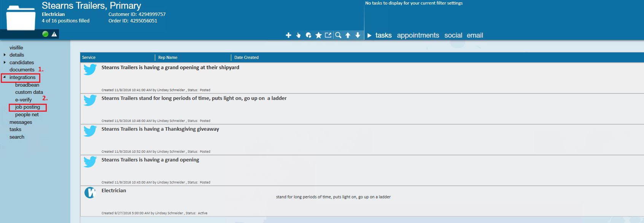Click the Customer ID 4294999757 text
This screenshot has width=644, height=223.
click(137, 14)
